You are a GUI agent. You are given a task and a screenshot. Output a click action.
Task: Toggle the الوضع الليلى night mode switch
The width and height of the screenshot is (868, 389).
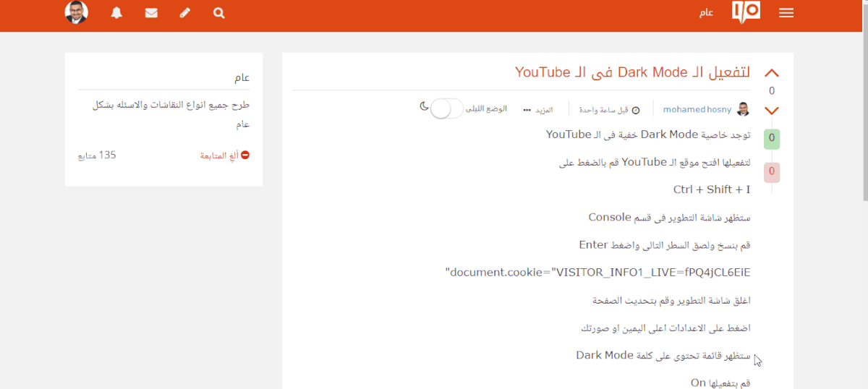(446, 109)
